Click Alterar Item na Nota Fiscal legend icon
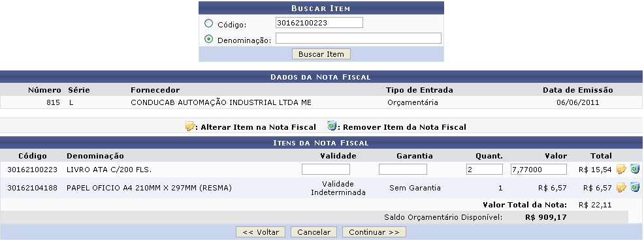 (190, 127)
